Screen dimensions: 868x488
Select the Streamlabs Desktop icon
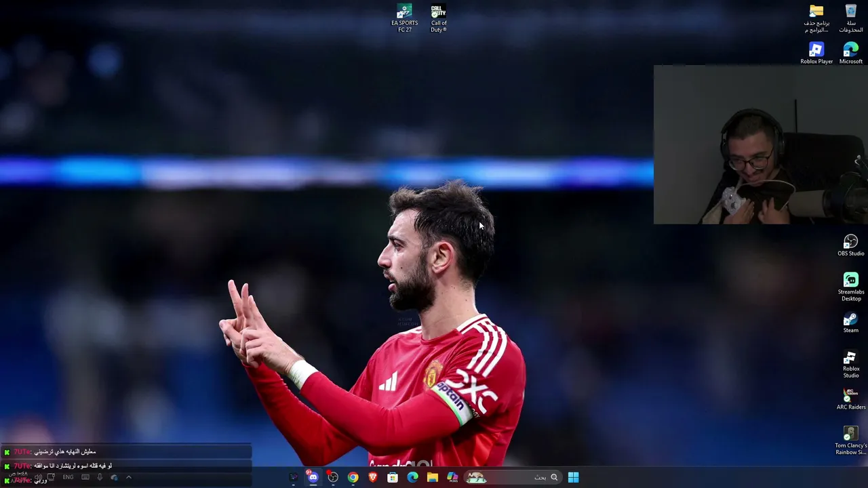(x=851, y=287)
